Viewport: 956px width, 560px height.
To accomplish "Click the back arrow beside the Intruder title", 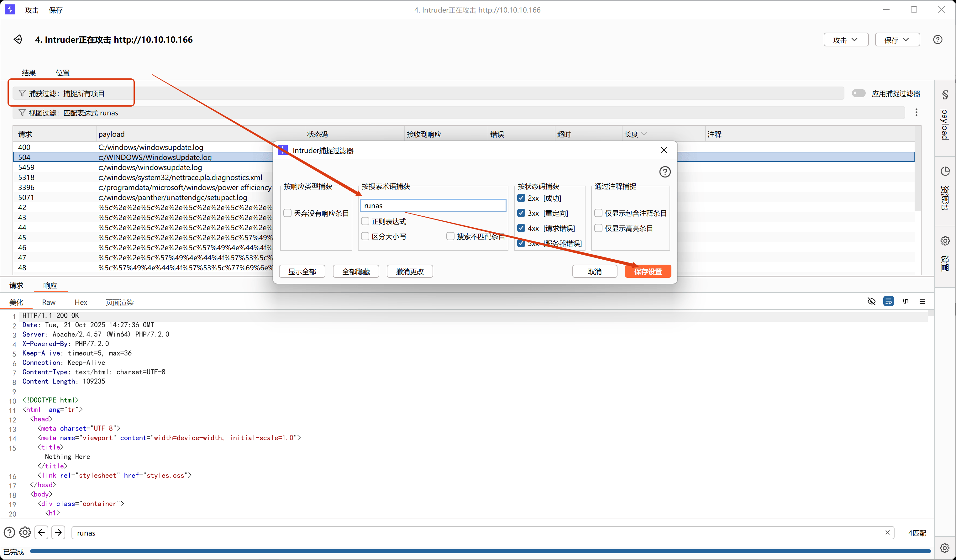I will (18, 39).
